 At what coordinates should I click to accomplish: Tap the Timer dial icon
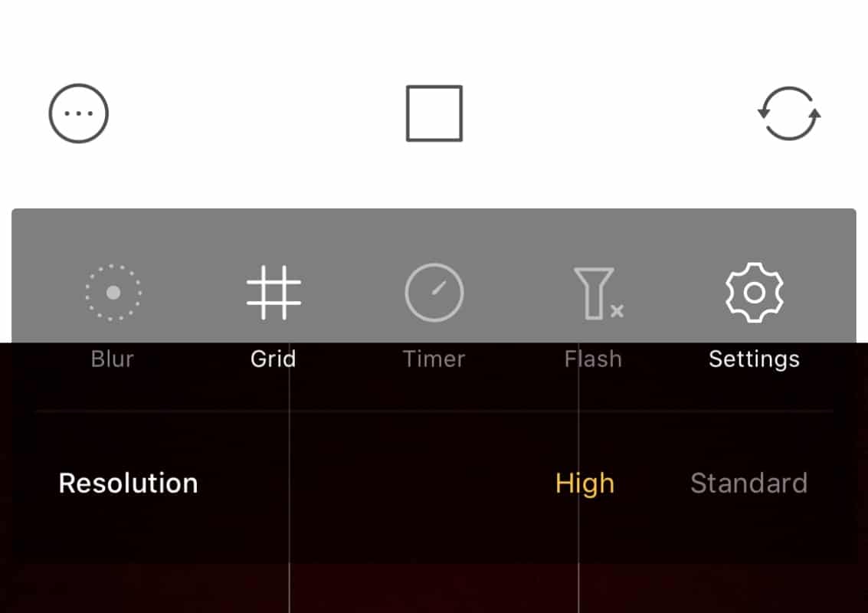(x=434, y=292)
